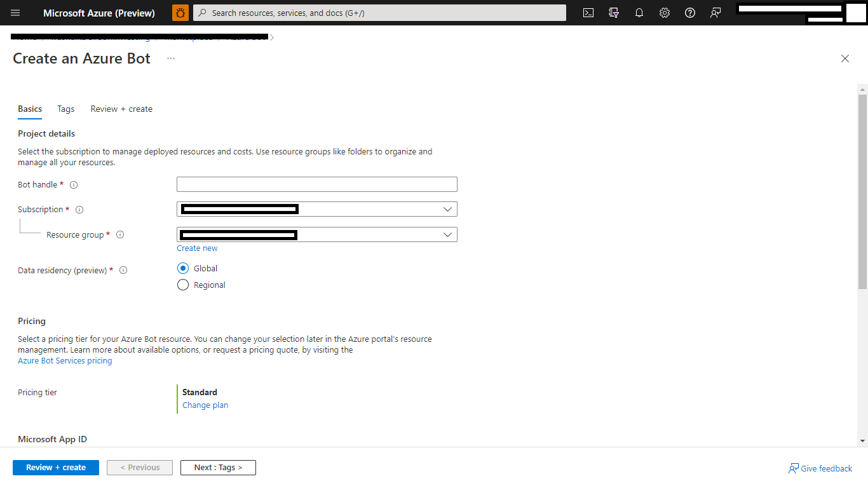Click the Pricing tier label
Screen dimensions: 868x488
37,393
